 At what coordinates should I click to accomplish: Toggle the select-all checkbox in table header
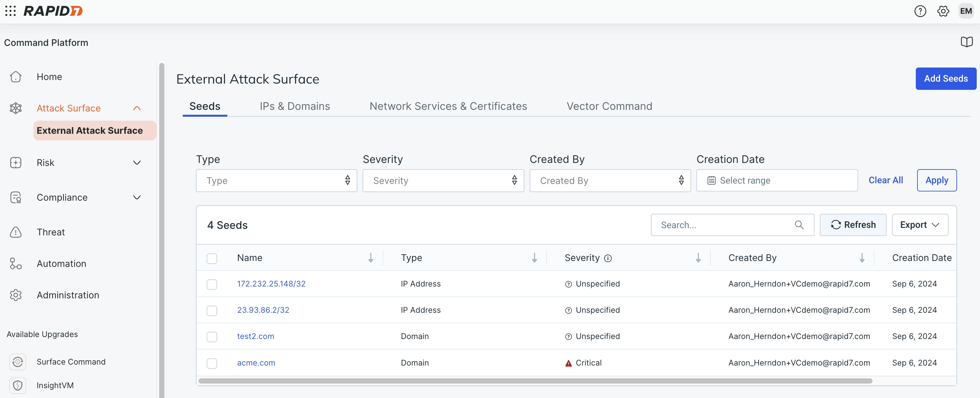click(212, 257)
